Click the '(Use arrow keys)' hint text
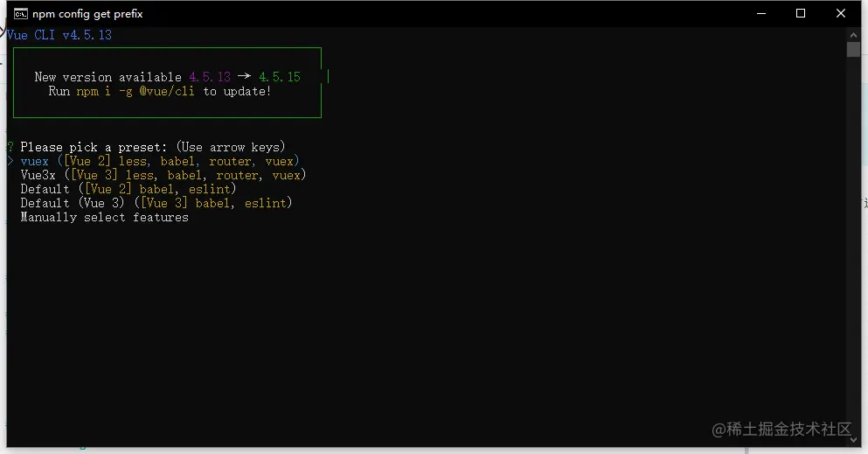 (x=230, y=147)
